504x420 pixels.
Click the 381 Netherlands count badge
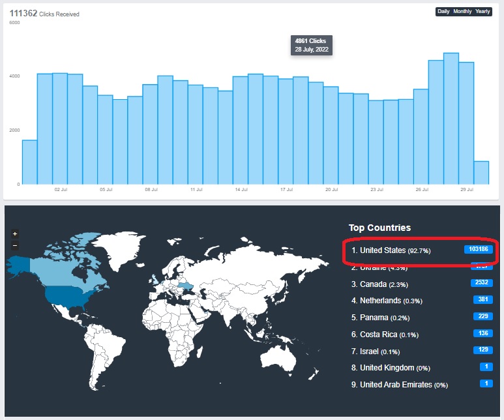pyautogui.click(x=483, y=300)
